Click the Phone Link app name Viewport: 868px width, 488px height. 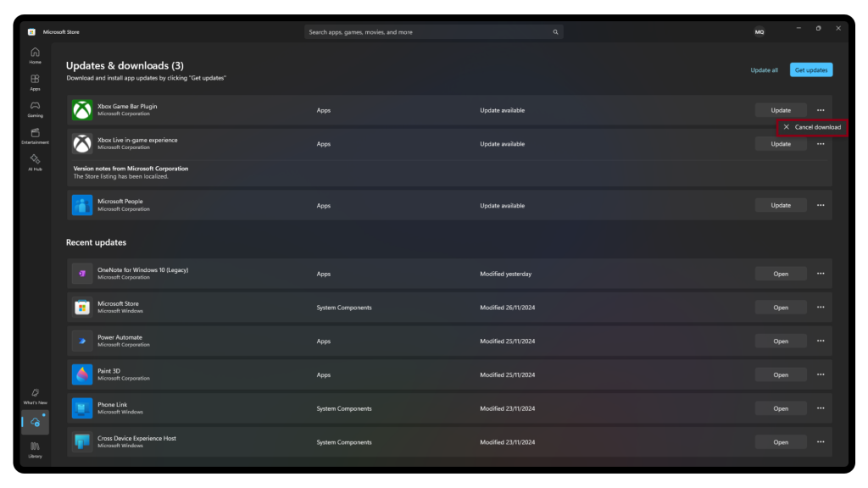[113, 405]
